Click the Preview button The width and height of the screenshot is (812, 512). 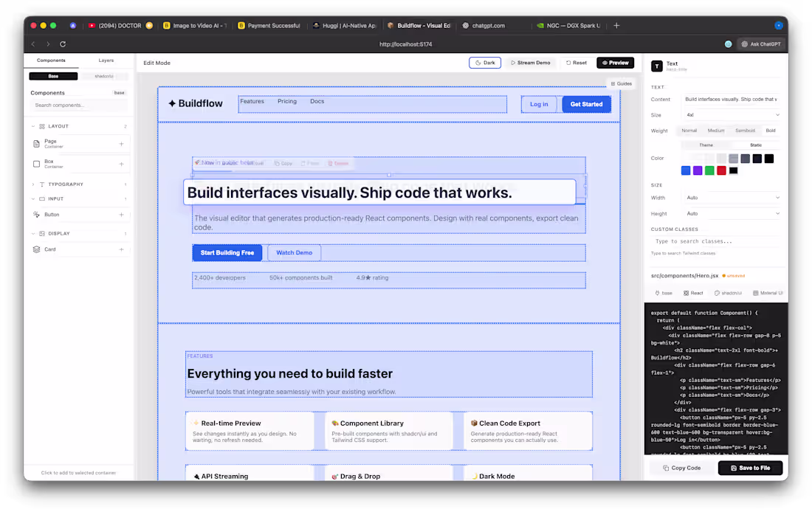click(x=615, y=63)
